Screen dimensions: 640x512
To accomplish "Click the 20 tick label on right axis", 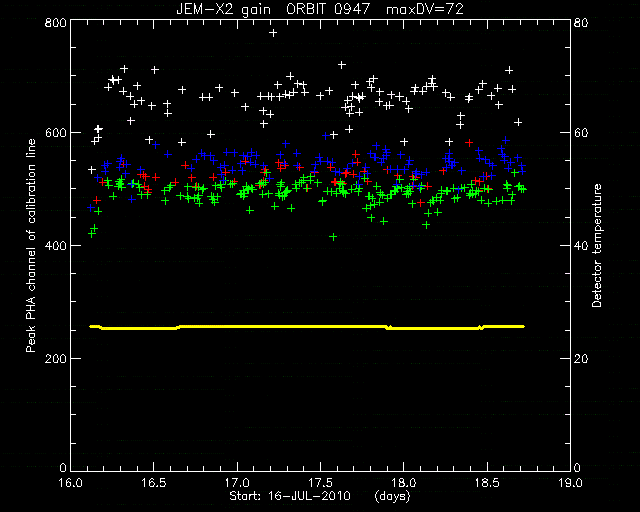I will pos(581,358).
